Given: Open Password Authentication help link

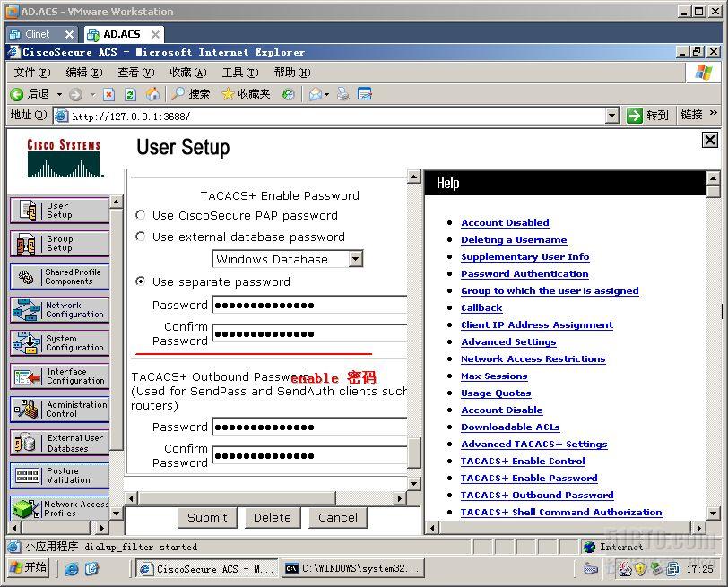Looking at the screenshot, I should click(524, 273).
